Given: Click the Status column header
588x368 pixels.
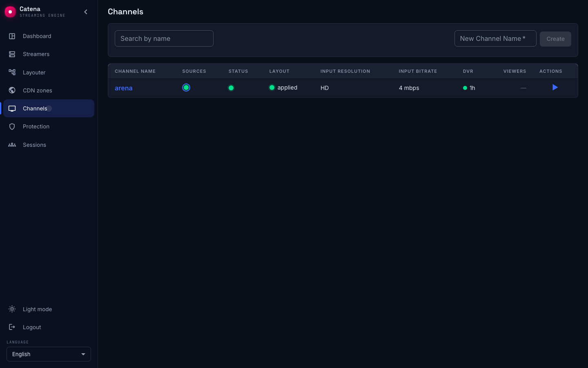Looking at the screenshot, I should point(238,71).
